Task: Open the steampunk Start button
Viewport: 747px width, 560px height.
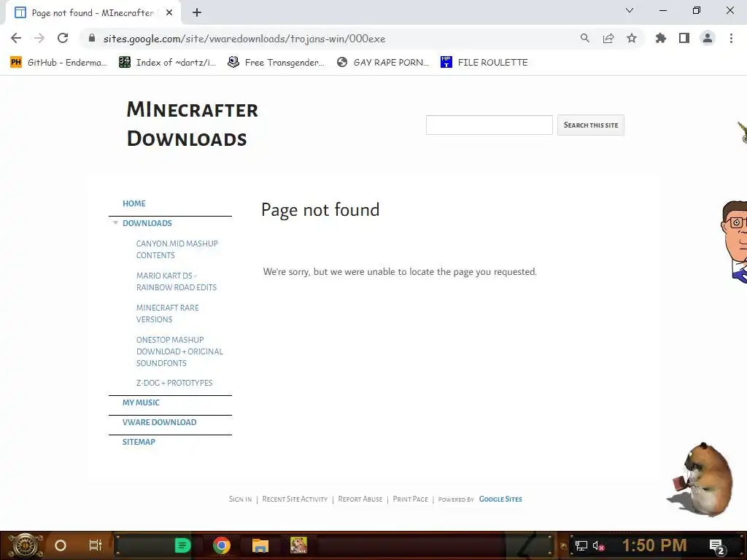Action: click(25, 545)
